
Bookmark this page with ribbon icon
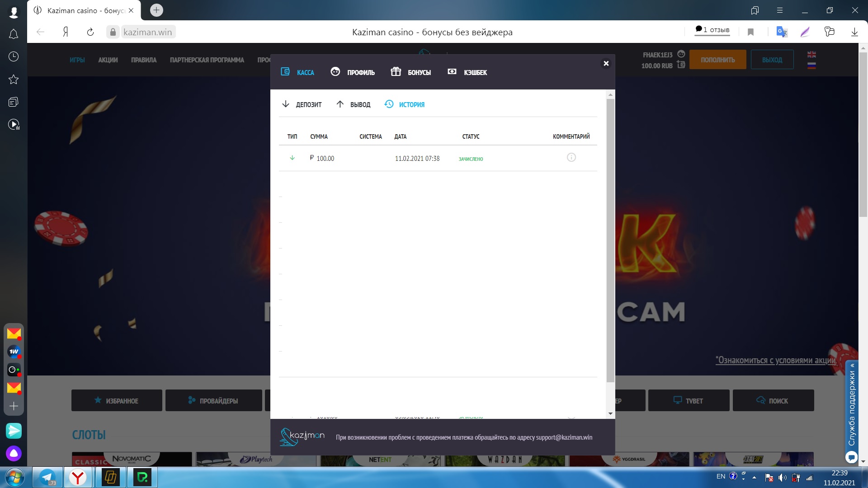pyautogui.click(x=750, y=32)
